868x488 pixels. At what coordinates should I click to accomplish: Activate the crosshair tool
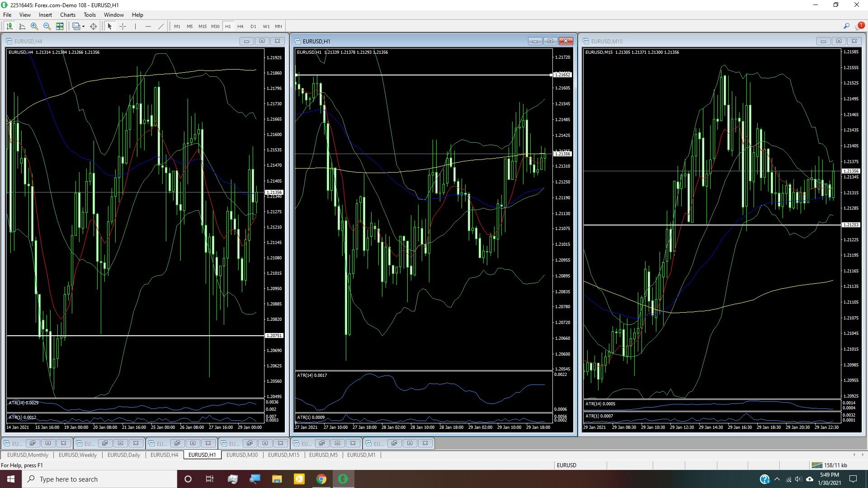pyautogui.click(x=123, y=26)
